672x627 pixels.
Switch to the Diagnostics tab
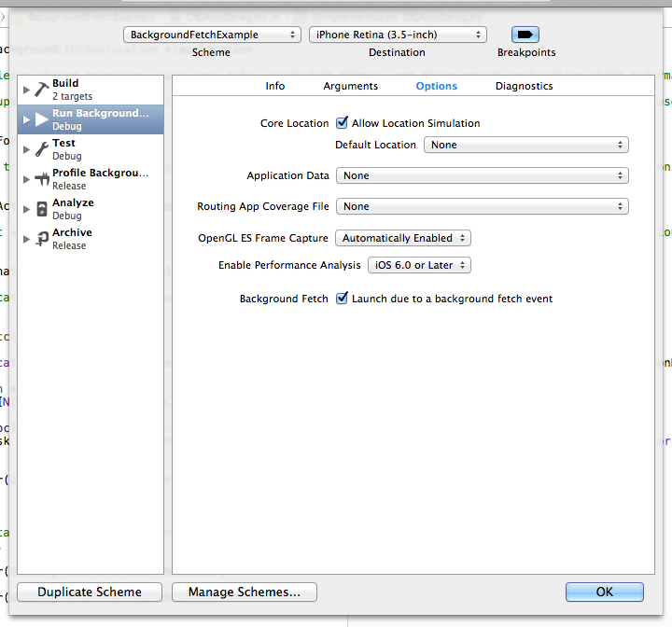[x=524, y=86]
